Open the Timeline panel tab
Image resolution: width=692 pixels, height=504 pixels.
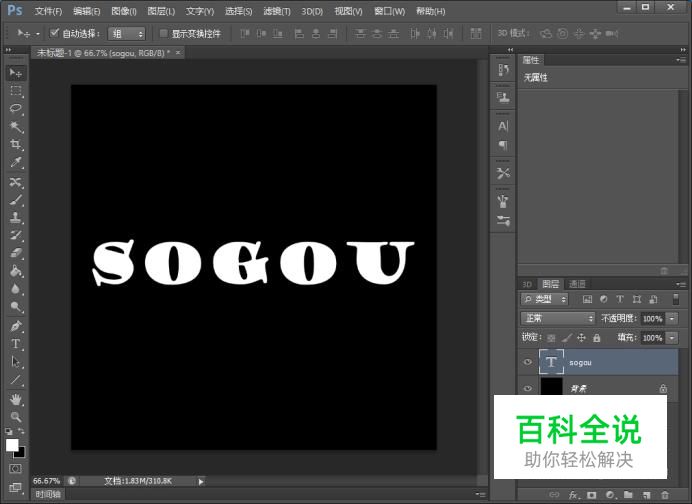click(x=48, y=494)
